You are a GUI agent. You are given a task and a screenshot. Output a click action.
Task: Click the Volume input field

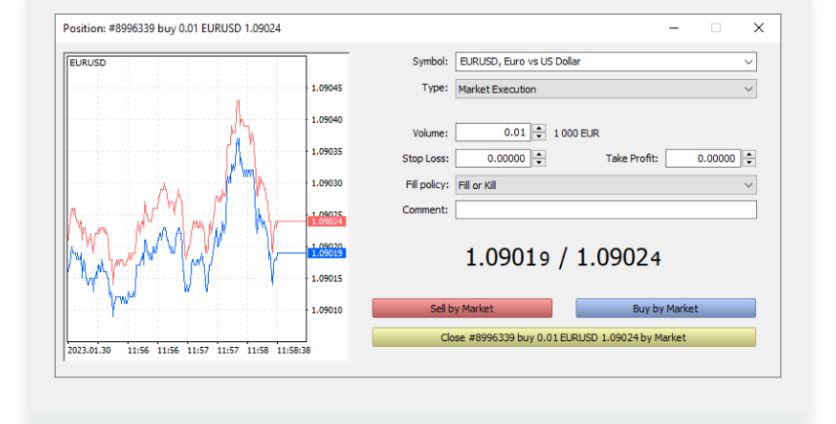point(492,132)
